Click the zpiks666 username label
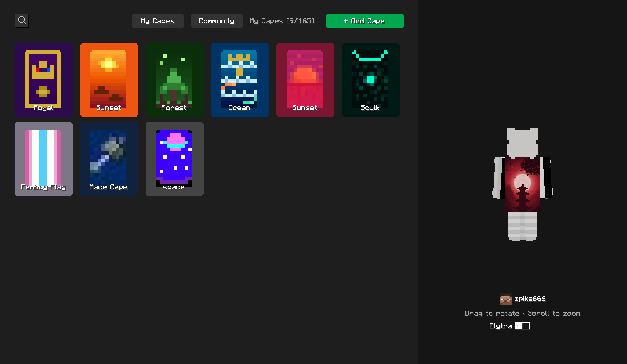Viewport: 627px width, 364px height. (x=530, y=299)
